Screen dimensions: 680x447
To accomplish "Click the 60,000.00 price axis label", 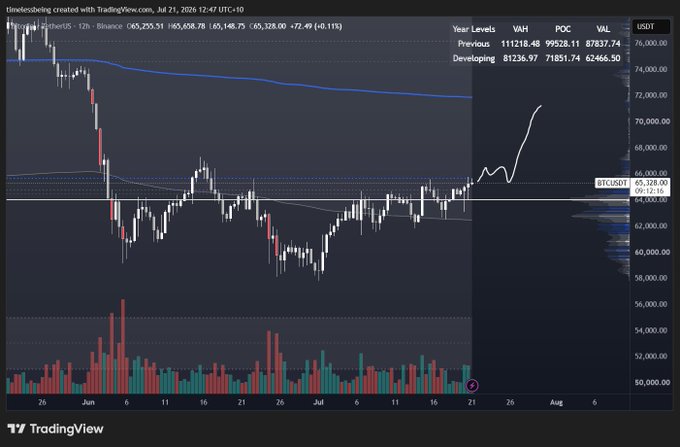I will pos(652,252).
